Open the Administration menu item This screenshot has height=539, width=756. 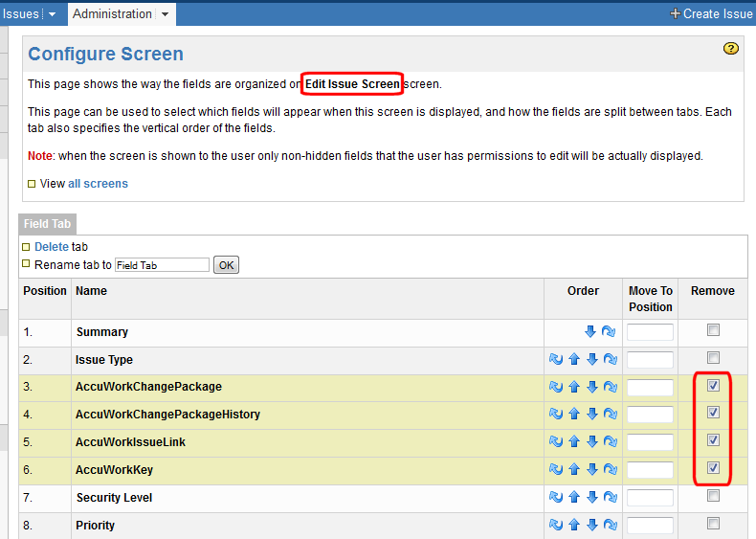[112, 14]
